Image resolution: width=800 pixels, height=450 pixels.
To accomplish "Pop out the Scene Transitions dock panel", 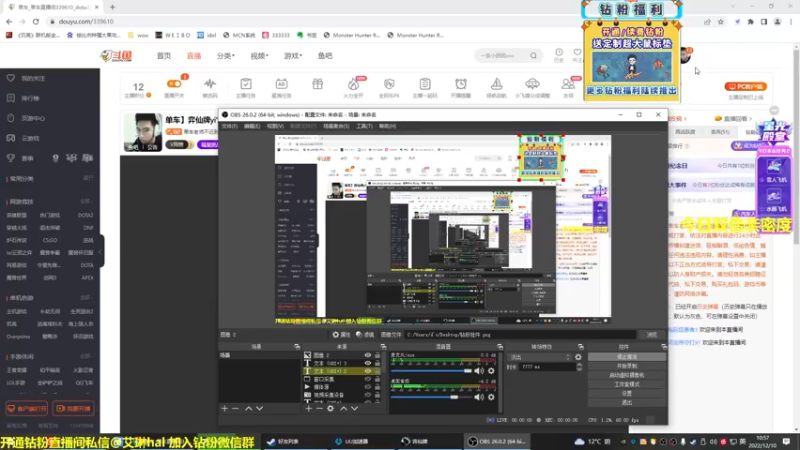I will (581, 346).
